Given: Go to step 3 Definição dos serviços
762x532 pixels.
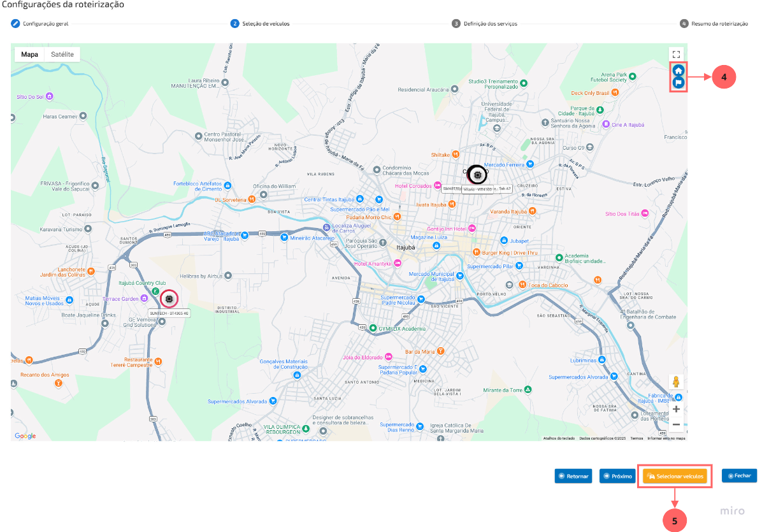Looking at the screenshot, I should (x=484, y=24).
